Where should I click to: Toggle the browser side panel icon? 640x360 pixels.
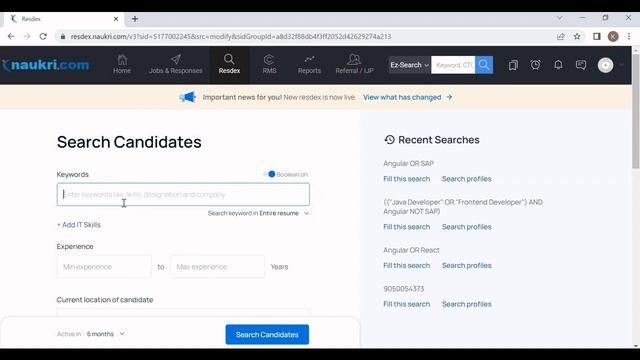pyautogui.click(x=597, y=36)
